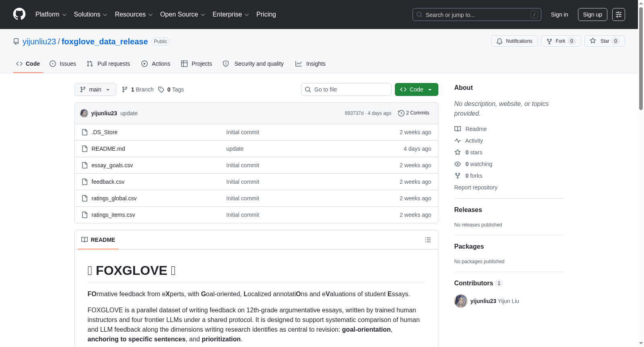The image size is (644, 347).
Task: Click the file icon for ratings_items.csv
Action: tap(85, 215)
